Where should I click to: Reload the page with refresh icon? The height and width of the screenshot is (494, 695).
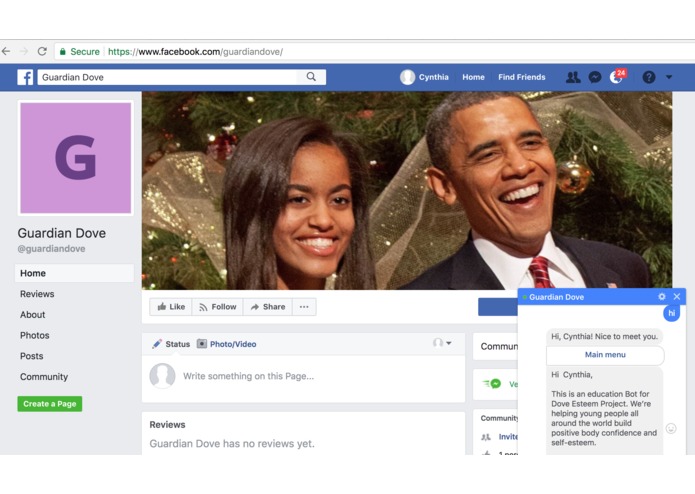tap(42, 51)
